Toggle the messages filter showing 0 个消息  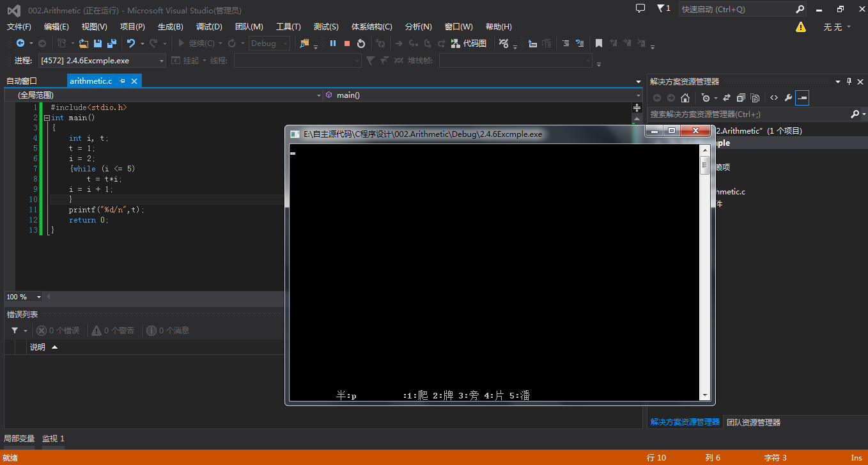(x=168, y=331)
